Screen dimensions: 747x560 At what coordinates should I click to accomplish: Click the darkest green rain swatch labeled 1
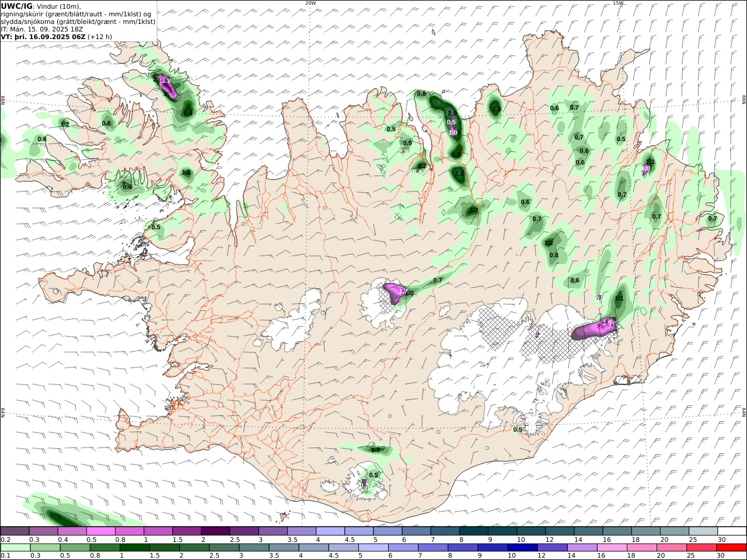click(134, 548)
